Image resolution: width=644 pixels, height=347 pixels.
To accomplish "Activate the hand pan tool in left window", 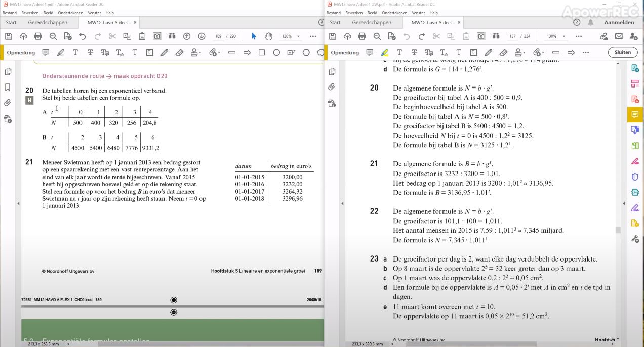I will pos(268,36).
